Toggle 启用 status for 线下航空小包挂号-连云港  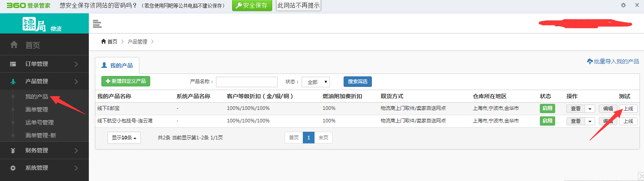click(x=547, y=121)
